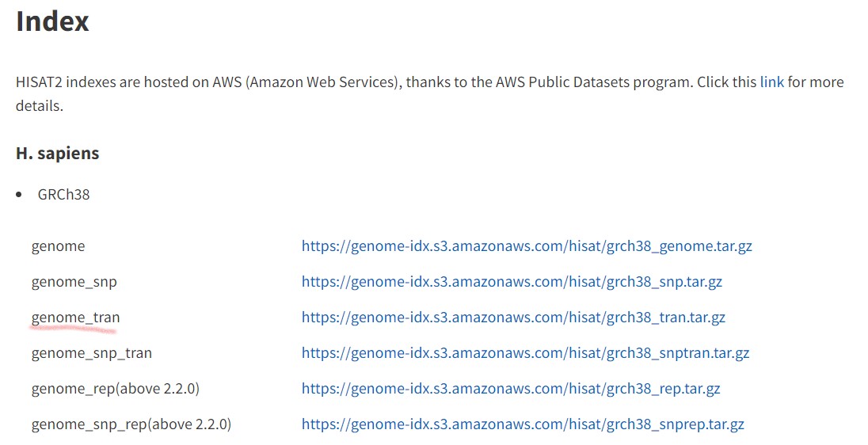Click the Index page heading
The image size is (868, 445).
click(52, 21)
